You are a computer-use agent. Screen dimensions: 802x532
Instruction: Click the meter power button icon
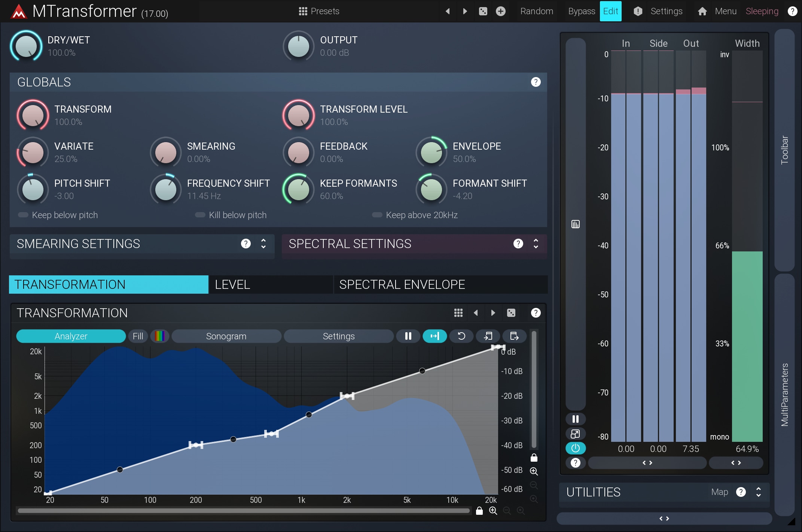[576, 448]
